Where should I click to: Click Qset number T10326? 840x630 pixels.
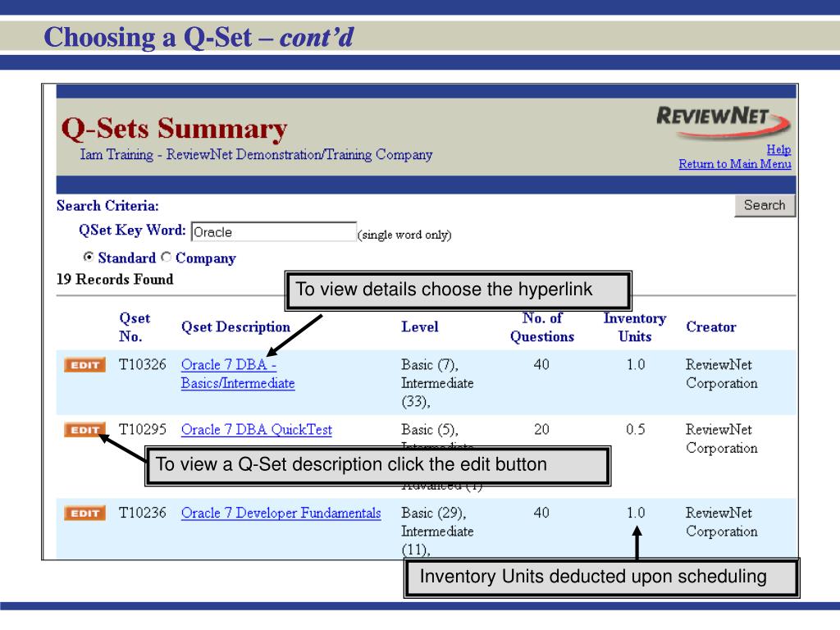(143, 365)
